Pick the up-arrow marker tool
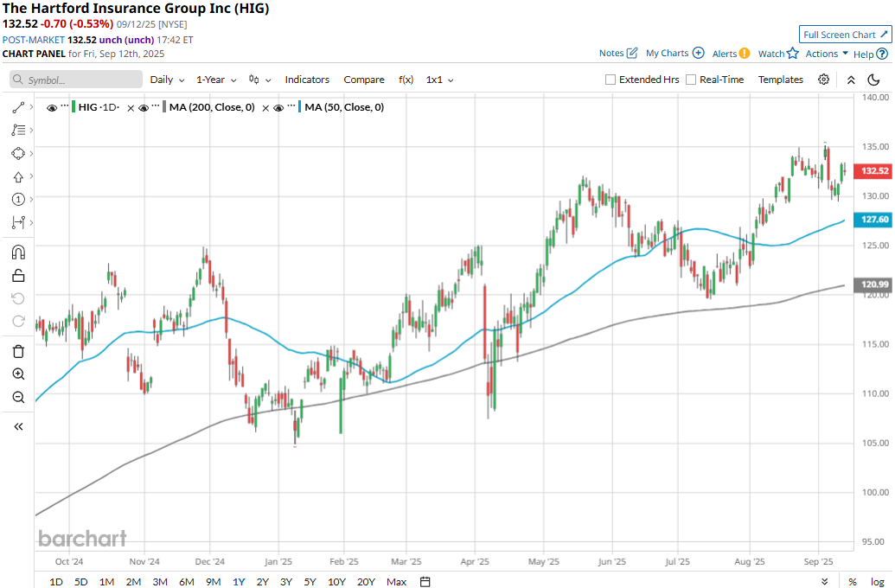 [x=18, y=176]
